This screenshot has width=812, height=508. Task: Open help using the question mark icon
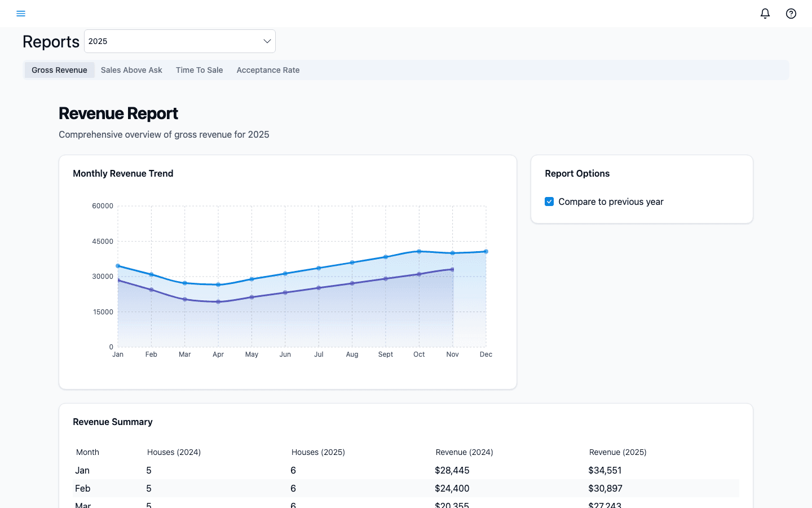point(791,13)
